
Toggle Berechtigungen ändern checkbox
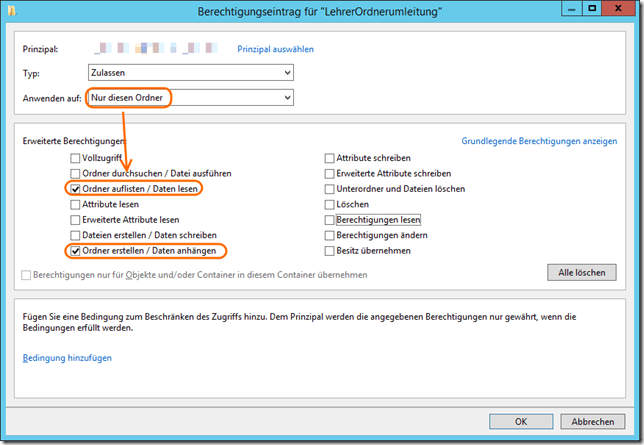click(330, 235)
